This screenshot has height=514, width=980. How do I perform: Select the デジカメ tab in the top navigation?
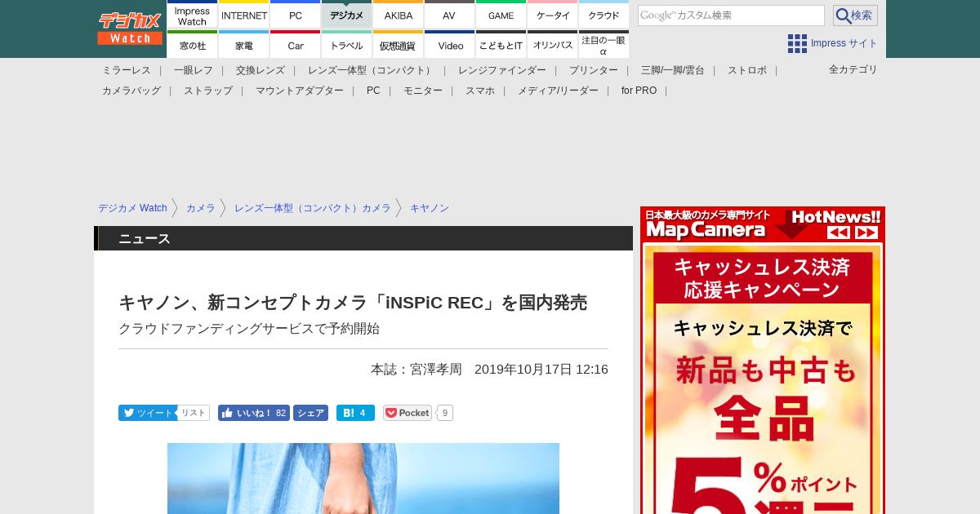[347, 15]
